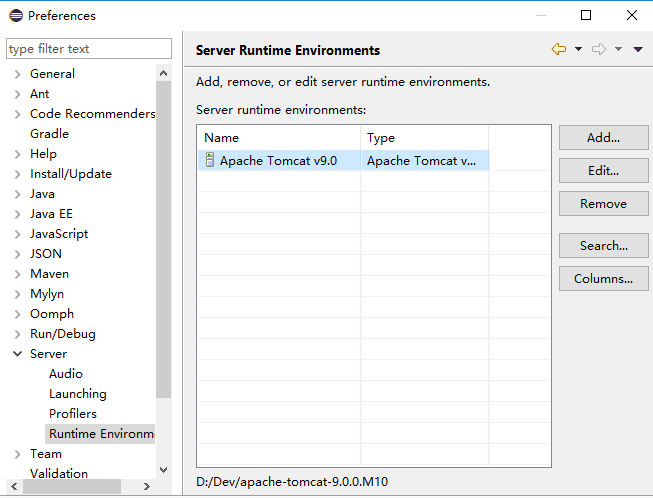The height and width of the screenshot is (498, 653).
Task: Open the forward history dropdown arrow
Action: pyautogui.click(x=618, y=49)
